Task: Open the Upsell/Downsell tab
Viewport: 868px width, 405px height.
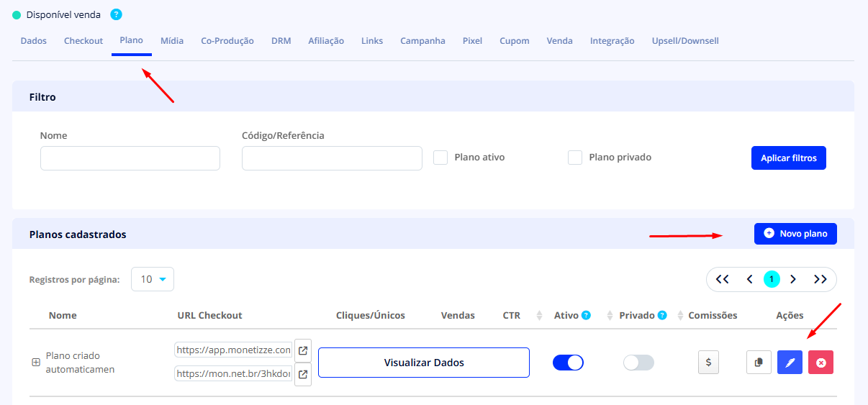Action: pos(685,41)
